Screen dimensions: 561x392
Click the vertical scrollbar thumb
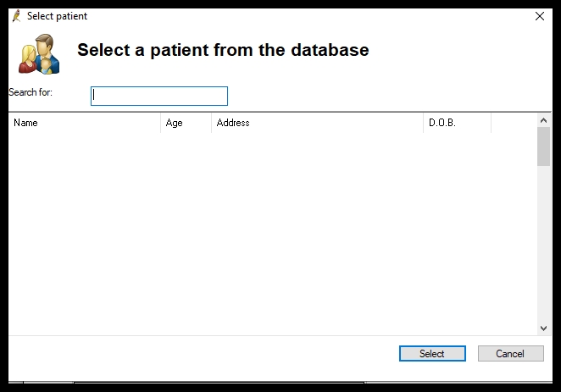point(543,146)
